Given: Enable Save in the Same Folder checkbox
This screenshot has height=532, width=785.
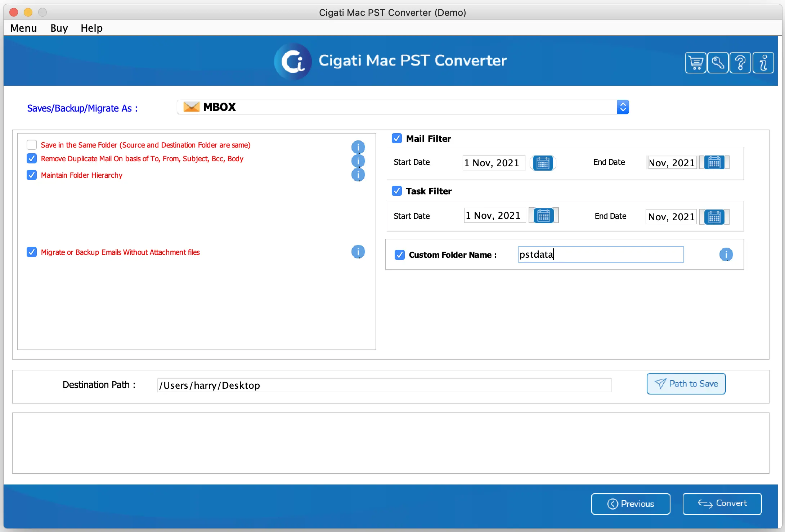Looking at the screenshot, I should (32, 145).
